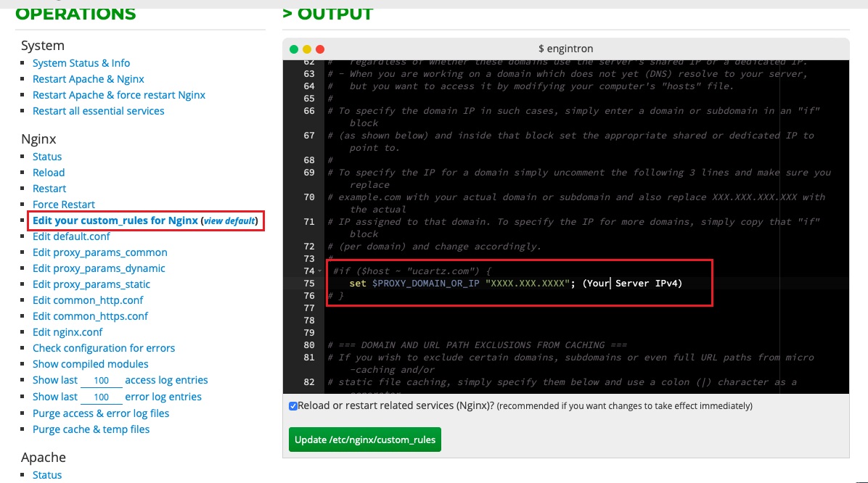Click "(per domain) and change accordingly." comment line

pyautogui.click(x=434, y=246)
